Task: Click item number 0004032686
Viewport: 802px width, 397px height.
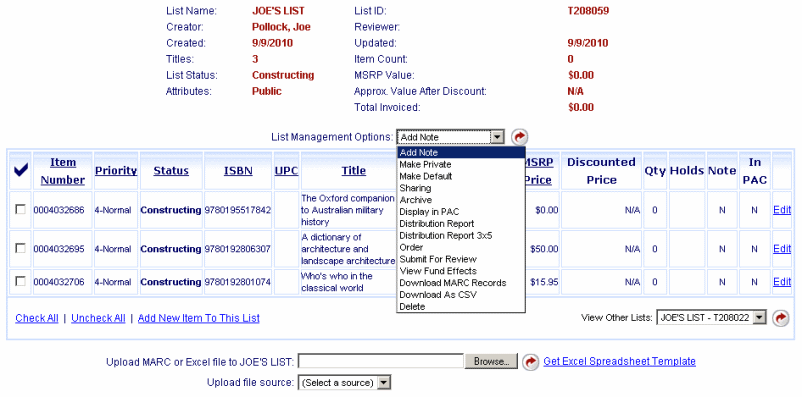Action: pyautogui.click(x=59, y=210)
